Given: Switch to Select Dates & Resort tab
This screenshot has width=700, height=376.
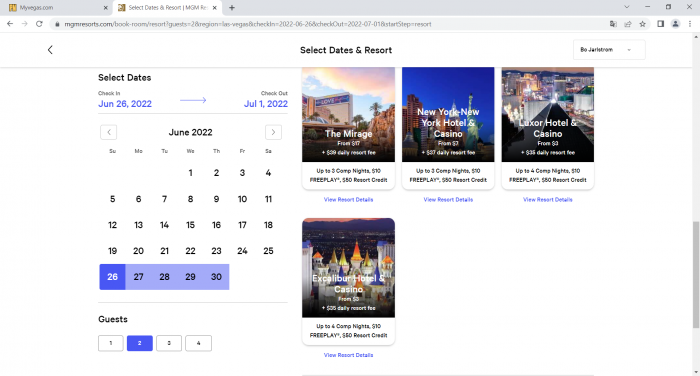Looking at the screenshot, I should [167, 8].
